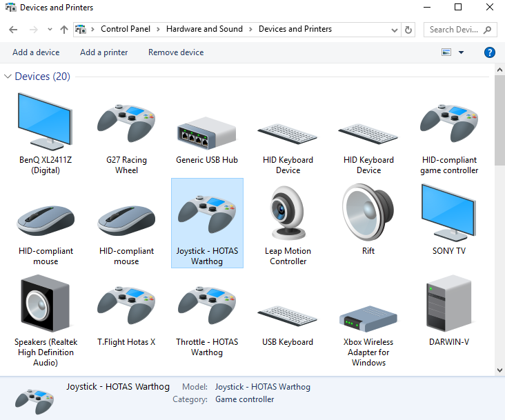Select the USB Keyboard icon
Screen dimensions: 505x420
pyautogui.click(x=288, y=316)
